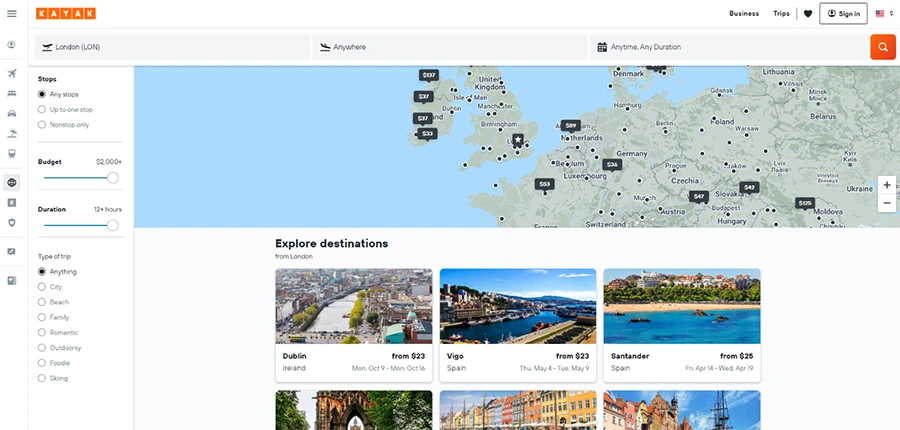Viewport: 900px width, 430px height.
Task: Click the KAYAK logo
Action: coord(65,14)
